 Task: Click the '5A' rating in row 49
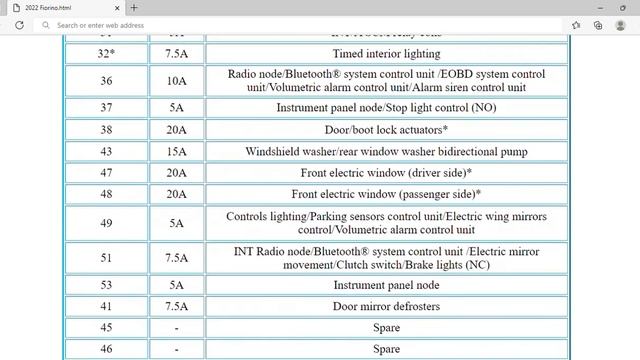[176, 223]
